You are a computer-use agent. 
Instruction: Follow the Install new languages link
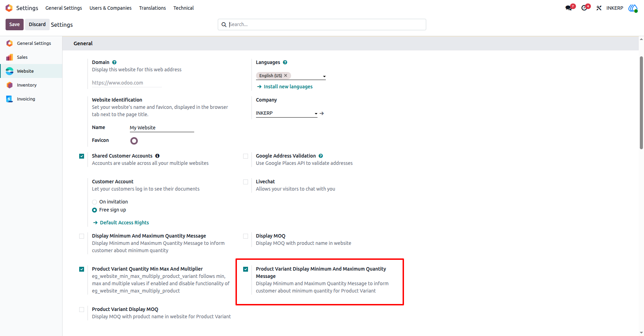pyautogui.click(x=288, y=87)
